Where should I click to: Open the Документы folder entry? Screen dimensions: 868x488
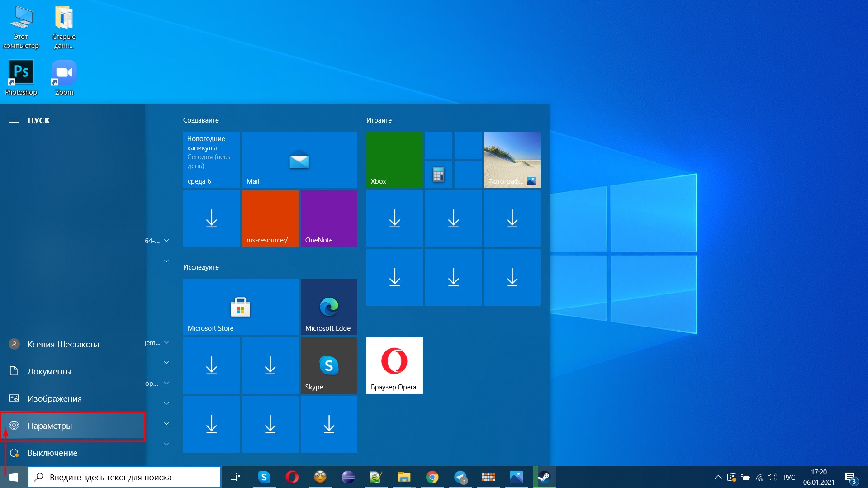tap(49, 371)
